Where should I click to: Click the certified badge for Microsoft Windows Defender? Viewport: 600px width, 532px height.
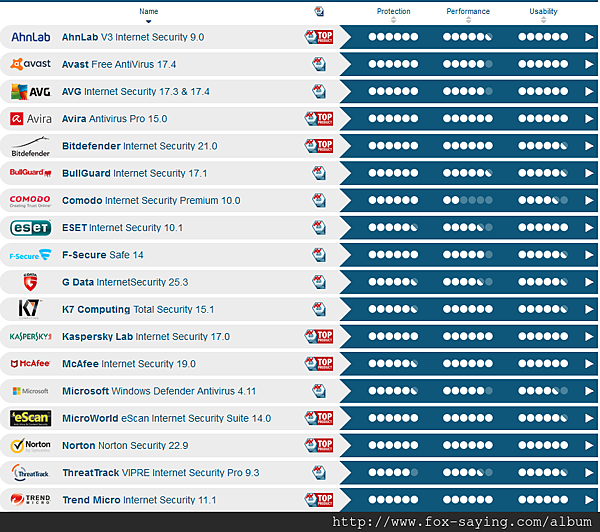(319, 391)
